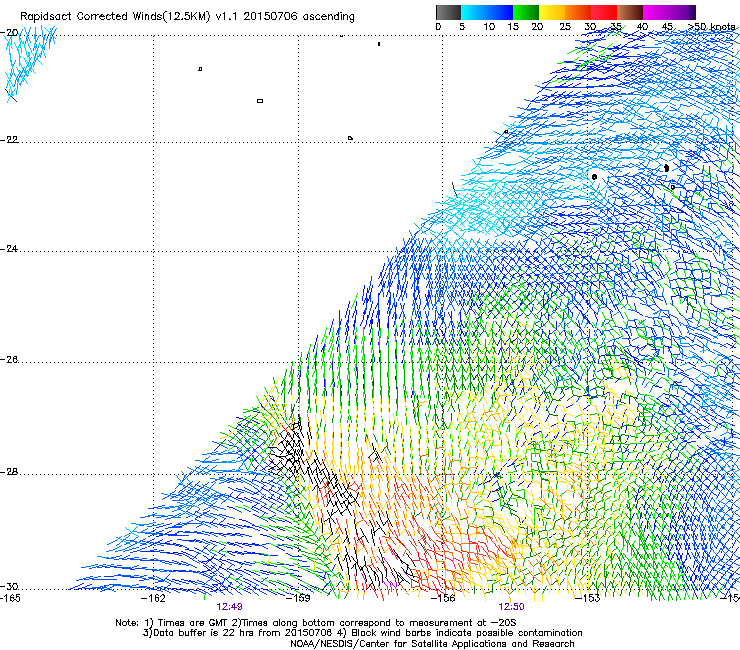This screenshot has height=650, width=740.
Task: Click the -165 longitude axis label
Action: point(10,598)
